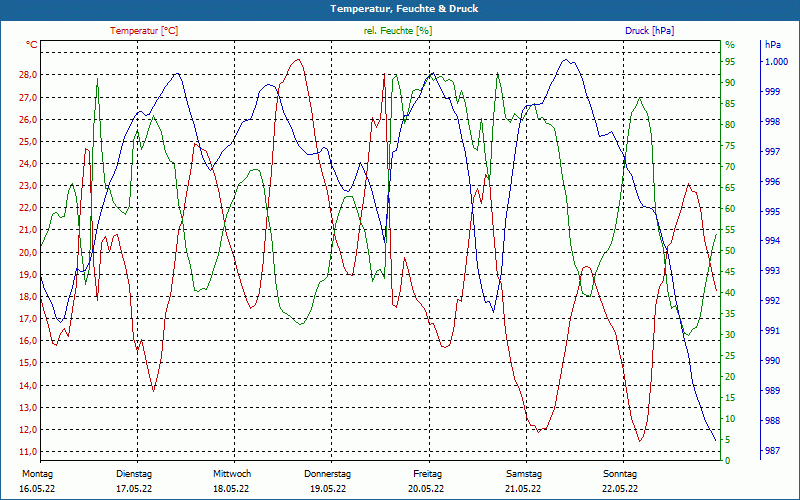Click the '17,0' temperature axis value
Screen dimensions: 800x500
tap(28, 318)
